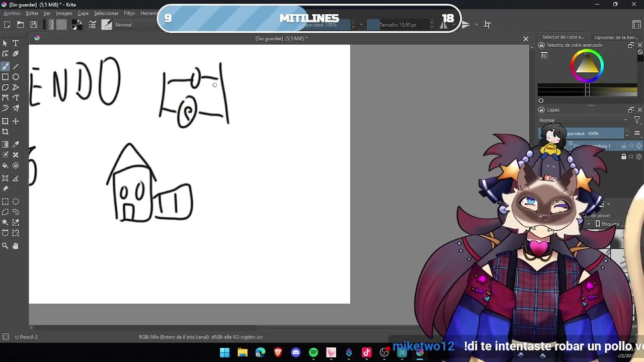Select the Similar color selection tool
Screen dimensions: 644x362
coord(16,223)
